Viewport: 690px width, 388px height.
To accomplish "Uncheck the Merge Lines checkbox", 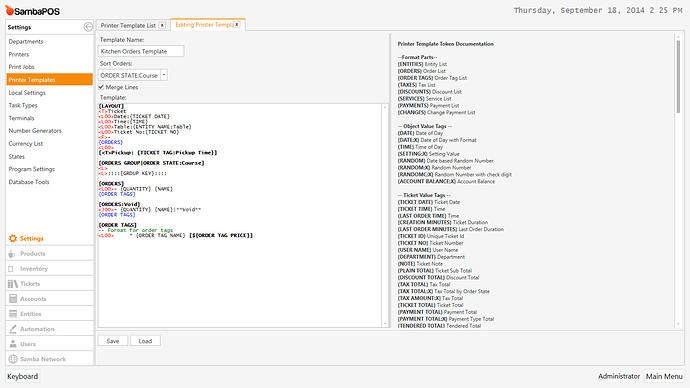I will pos(101,87).
